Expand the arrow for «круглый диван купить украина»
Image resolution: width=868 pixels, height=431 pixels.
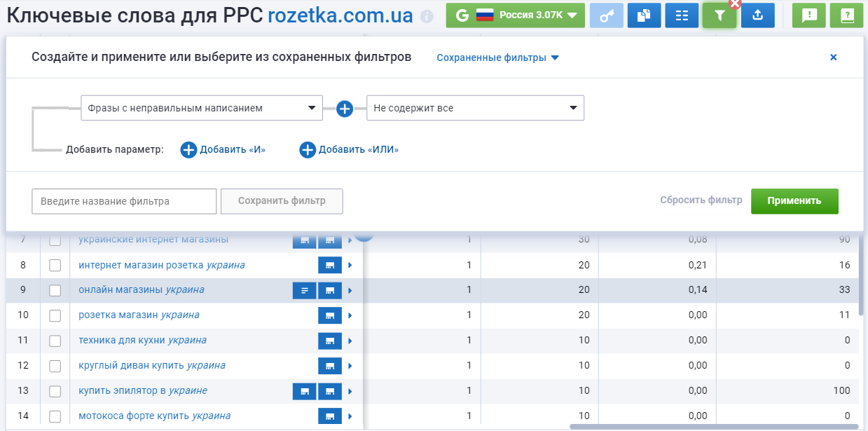pyautogui.click(x=350, y=366)
